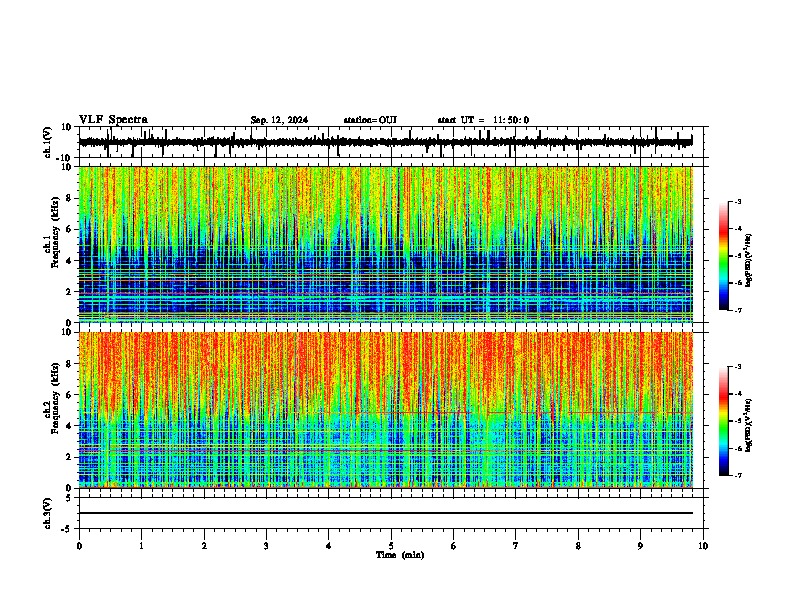The height and width of the screenshot is (612, 792).
Task: Click inside the ch.1 voltage waveform panel
Action: (x=393, y=142)
